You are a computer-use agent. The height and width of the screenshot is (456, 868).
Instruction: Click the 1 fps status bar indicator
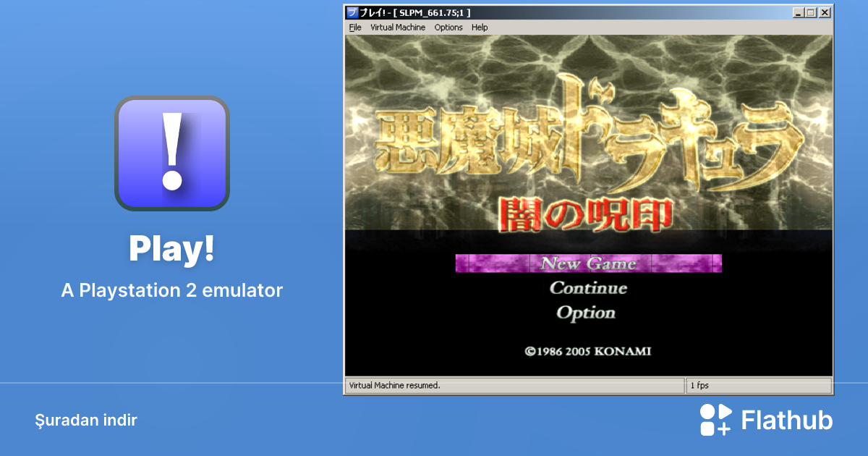pos(699,386)
